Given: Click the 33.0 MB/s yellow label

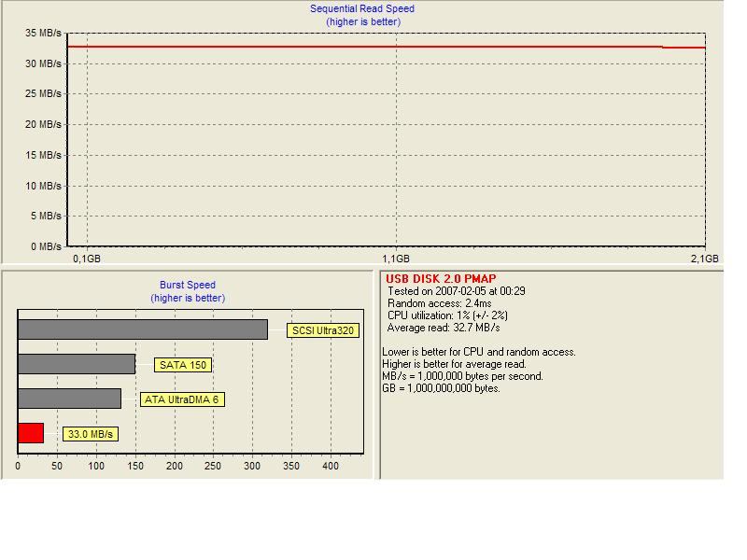Looking at the screenshot, I should 91,434.
